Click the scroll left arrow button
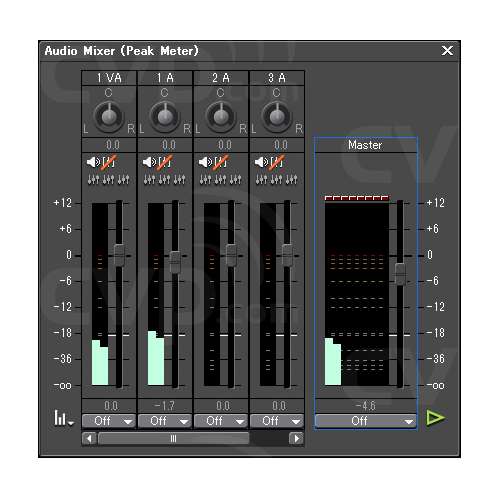 pyautogui.click(x=89, y=438)
